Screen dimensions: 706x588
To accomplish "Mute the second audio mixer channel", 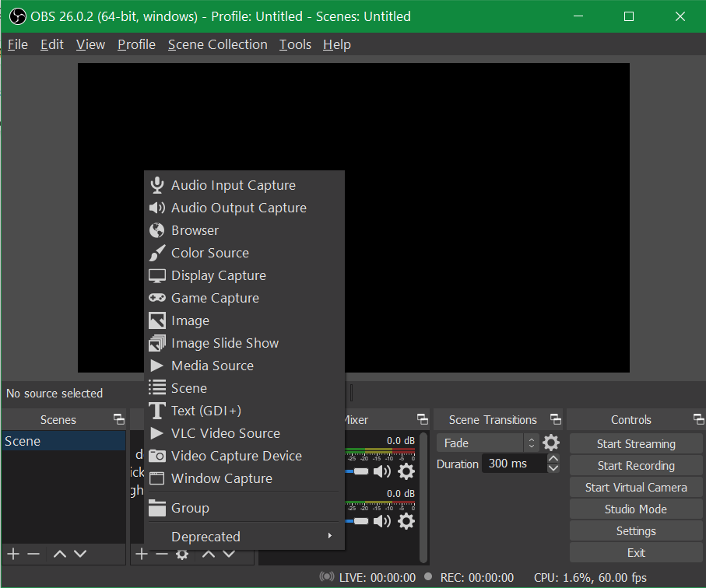I will coord(382,521).
